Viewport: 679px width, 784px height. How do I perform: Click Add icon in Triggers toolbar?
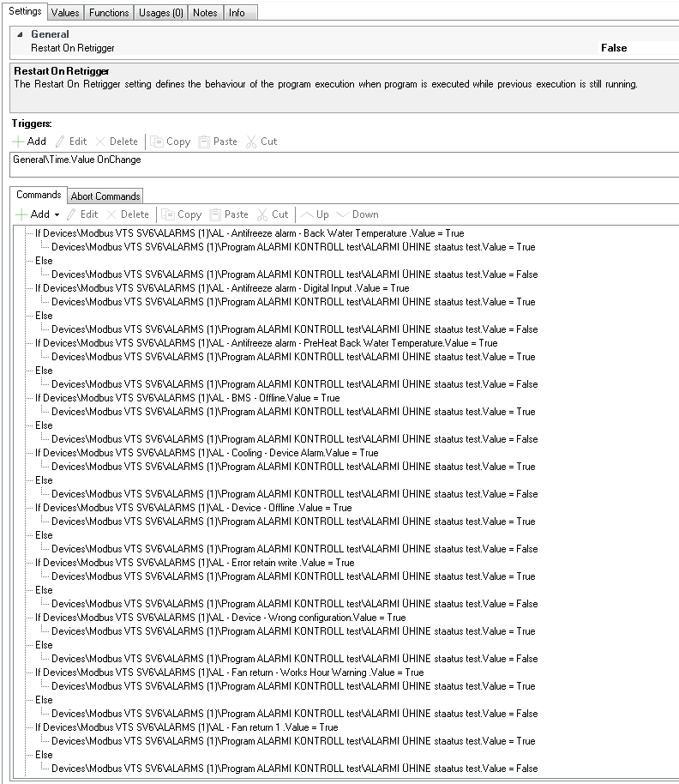[19, 142]
